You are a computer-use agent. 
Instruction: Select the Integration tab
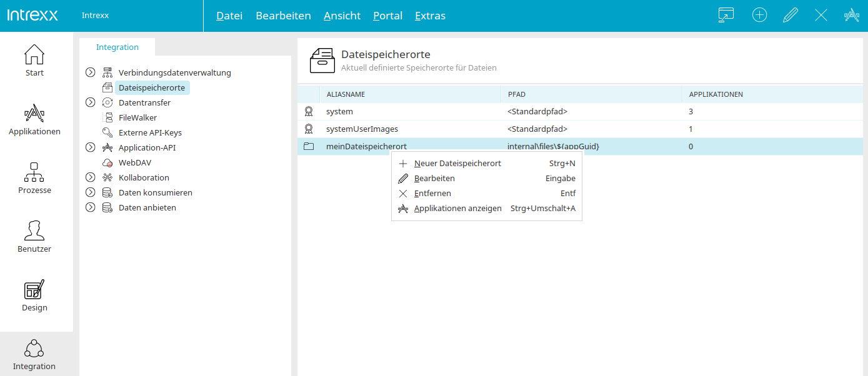point(117,47)
